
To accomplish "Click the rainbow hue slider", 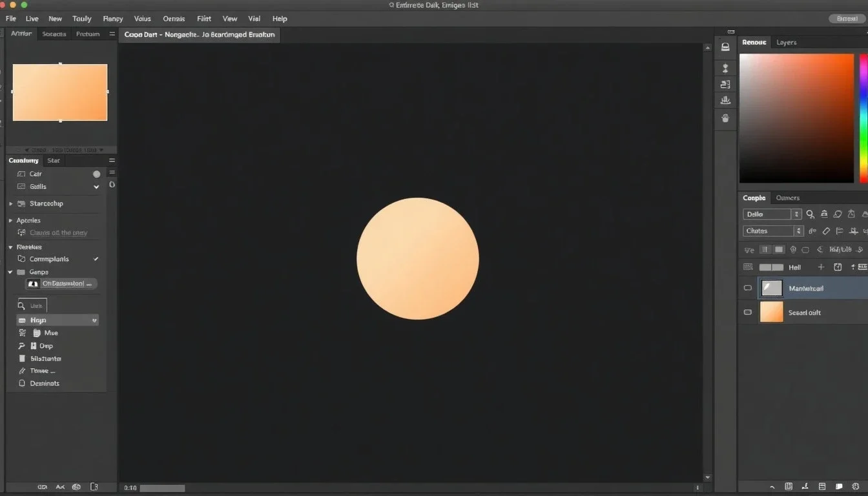I will 863,118.
